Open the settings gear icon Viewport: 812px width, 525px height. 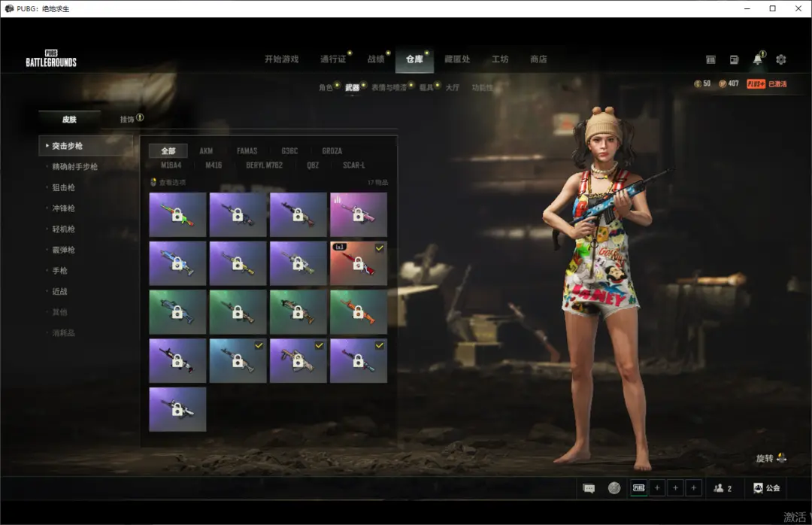click(781, 59)
